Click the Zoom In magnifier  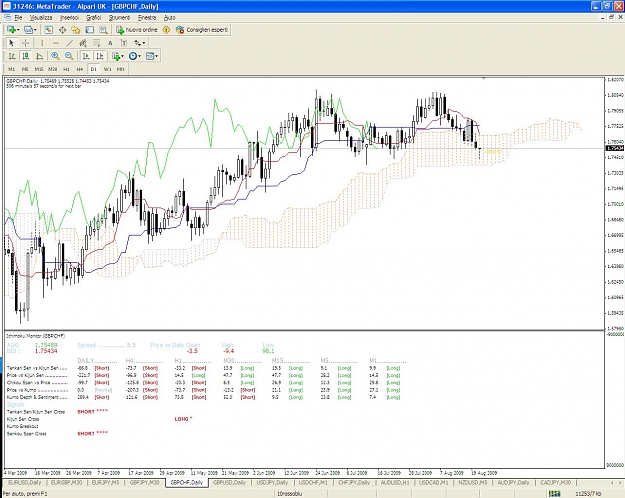point(55,56)
